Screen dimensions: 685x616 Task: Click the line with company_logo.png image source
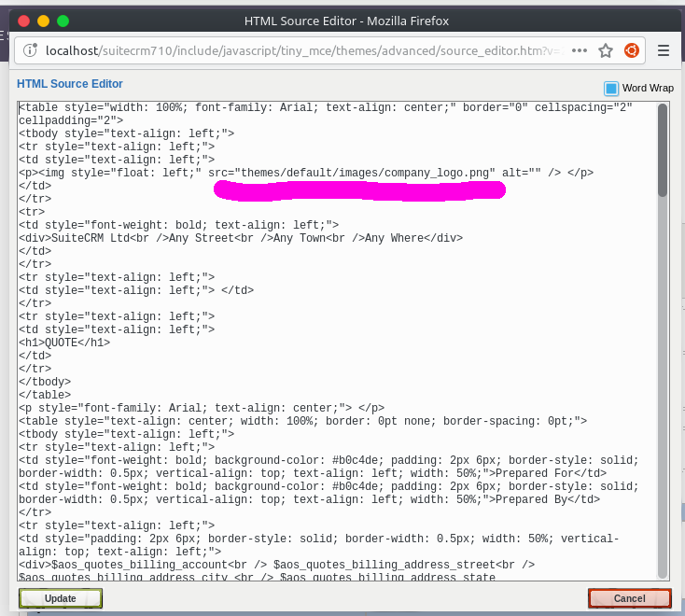coord(306,173)
